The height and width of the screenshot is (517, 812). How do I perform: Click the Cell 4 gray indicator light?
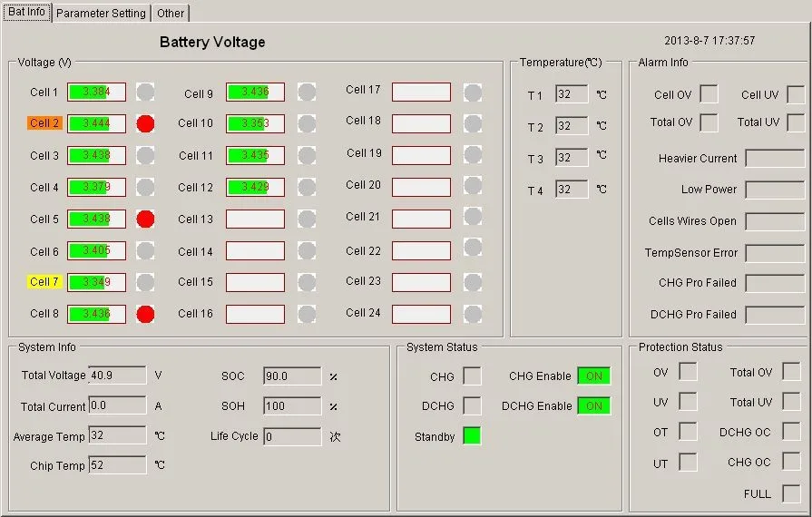(x=145, y=187)
